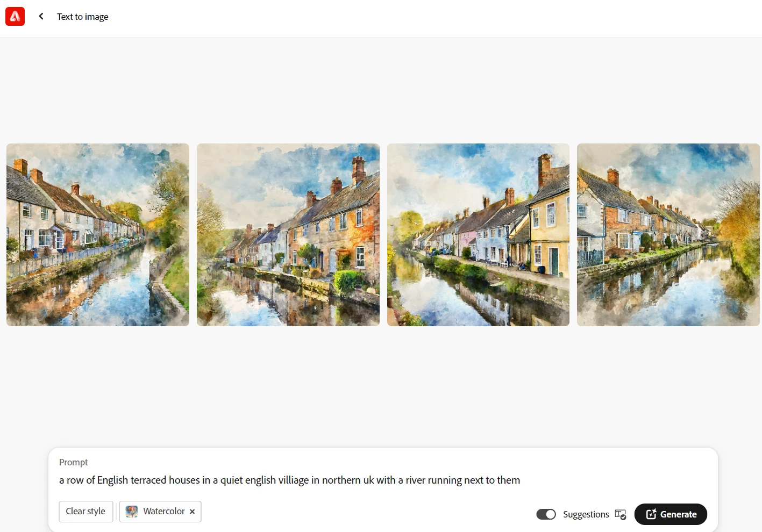Open the second image with the orange brick house
This screenshot has height=532, width=762.
[x=288, y=235]
